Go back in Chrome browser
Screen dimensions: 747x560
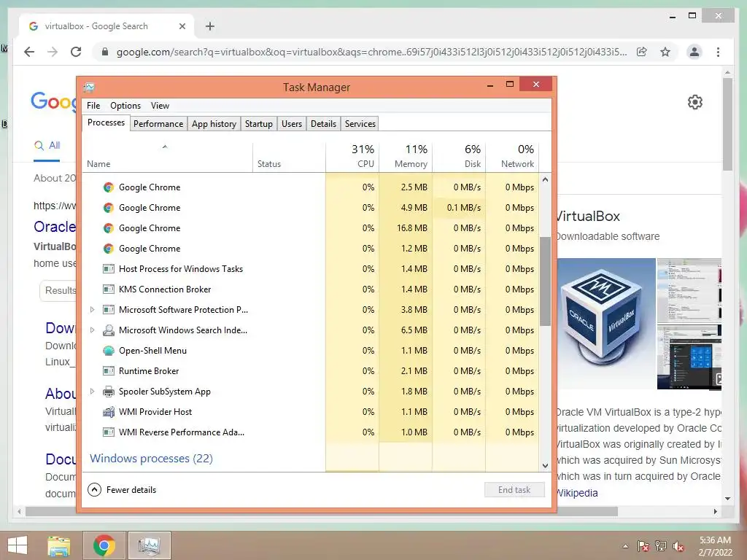click(x=29, y=52)
